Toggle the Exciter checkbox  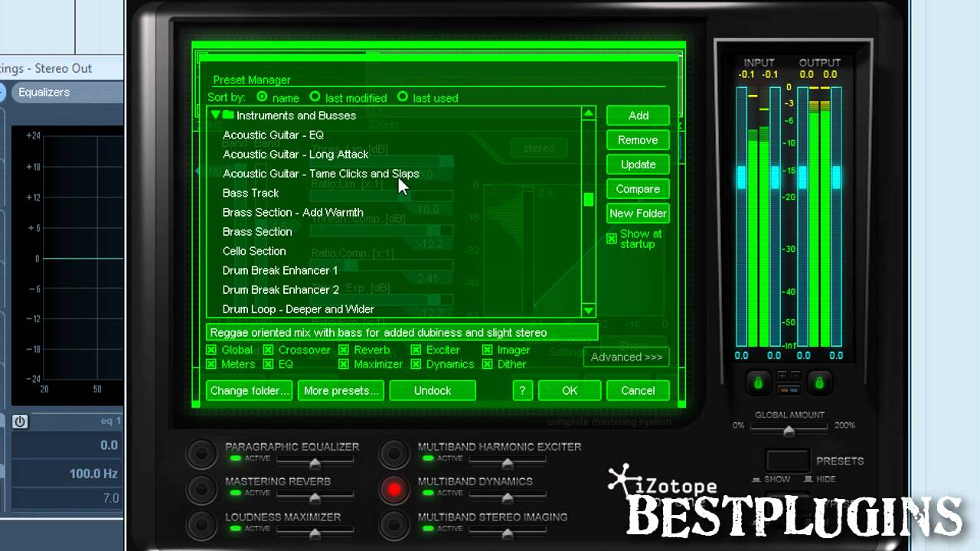point(416,350)
